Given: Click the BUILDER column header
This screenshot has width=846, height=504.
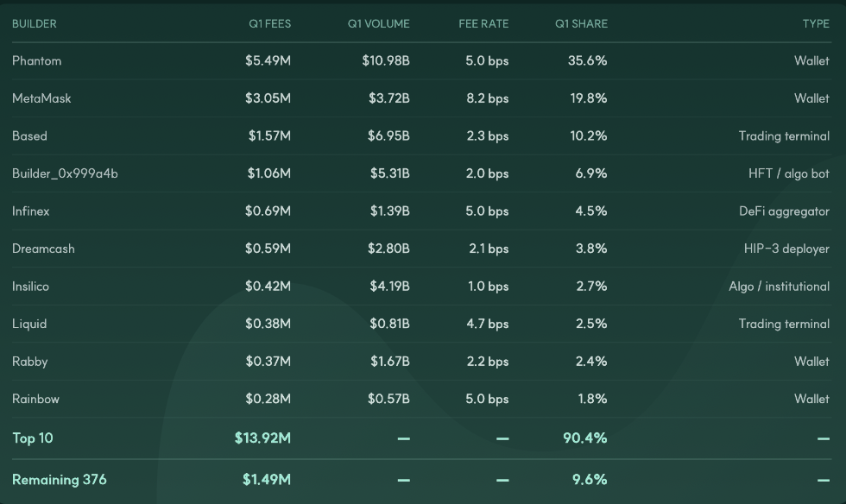Looking at the screenshot, I should [34, 24].
